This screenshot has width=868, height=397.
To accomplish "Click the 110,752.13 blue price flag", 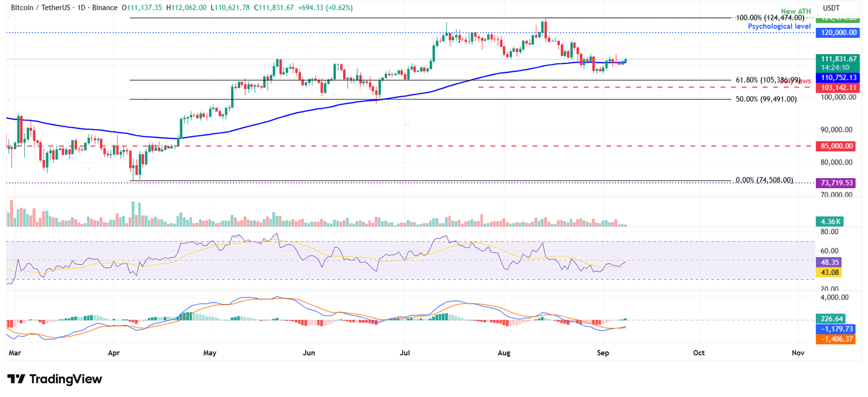I will click(x=837, y=77).
